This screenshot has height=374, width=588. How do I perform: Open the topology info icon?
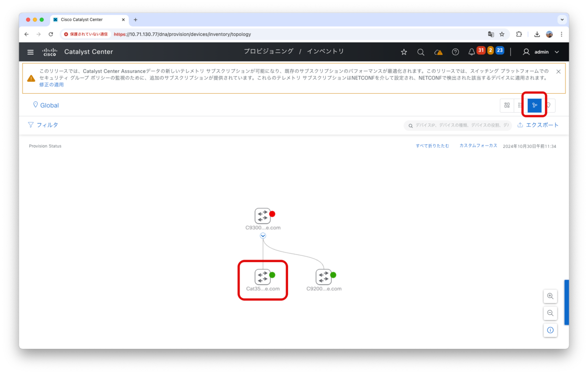550,330
